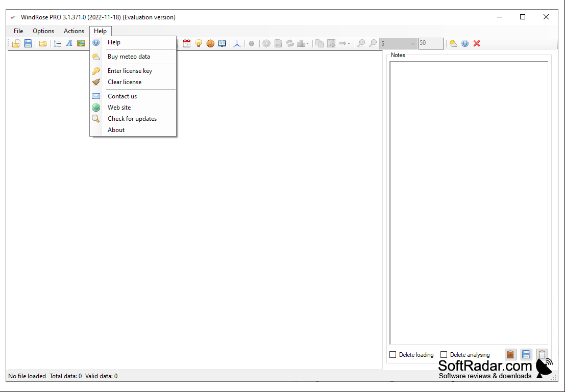Click the sun-and-cloud meteo icon in toolbar
565x392 pixels.
(x=453, y=43)
